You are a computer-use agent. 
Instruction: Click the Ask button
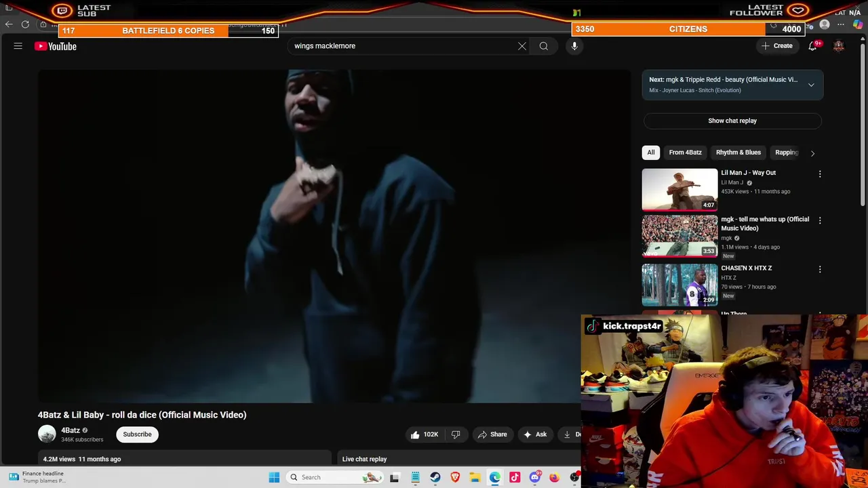click(535, 434)
